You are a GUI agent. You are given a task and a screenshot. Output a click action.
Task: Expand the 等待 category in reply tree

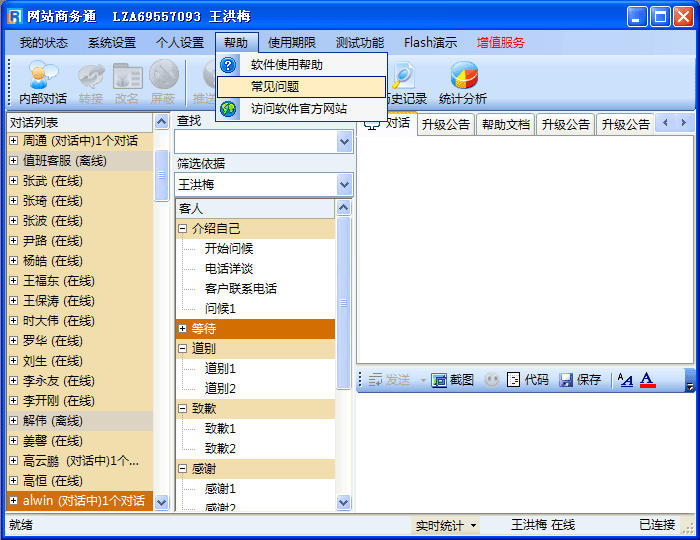tap(183, 329)
